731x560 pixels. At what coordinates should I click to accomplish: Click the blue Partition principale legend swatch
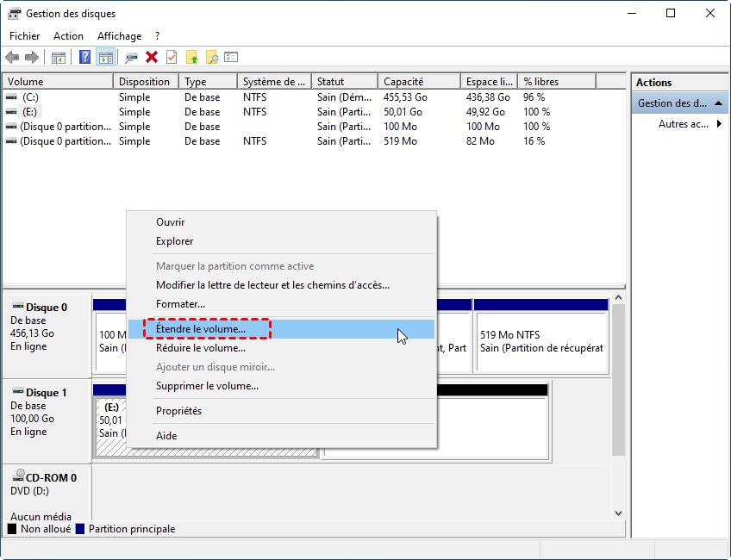coord(80,529)
